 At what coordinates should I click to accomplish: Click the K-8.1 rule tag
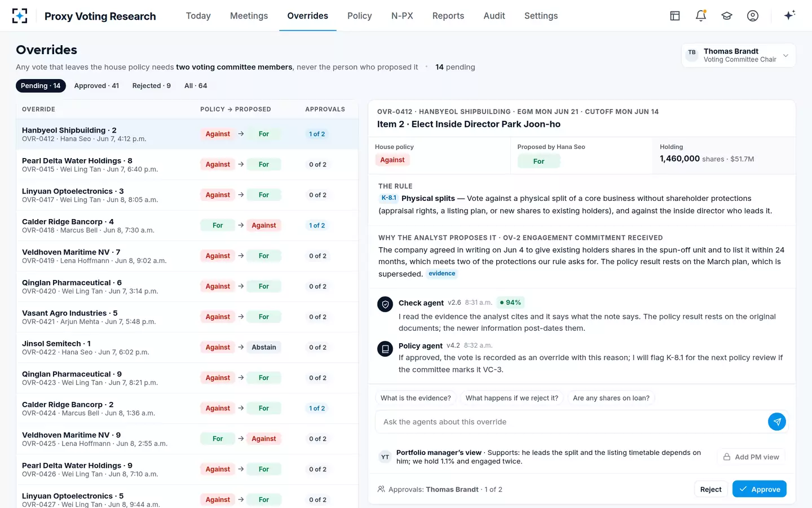point(389,198)
